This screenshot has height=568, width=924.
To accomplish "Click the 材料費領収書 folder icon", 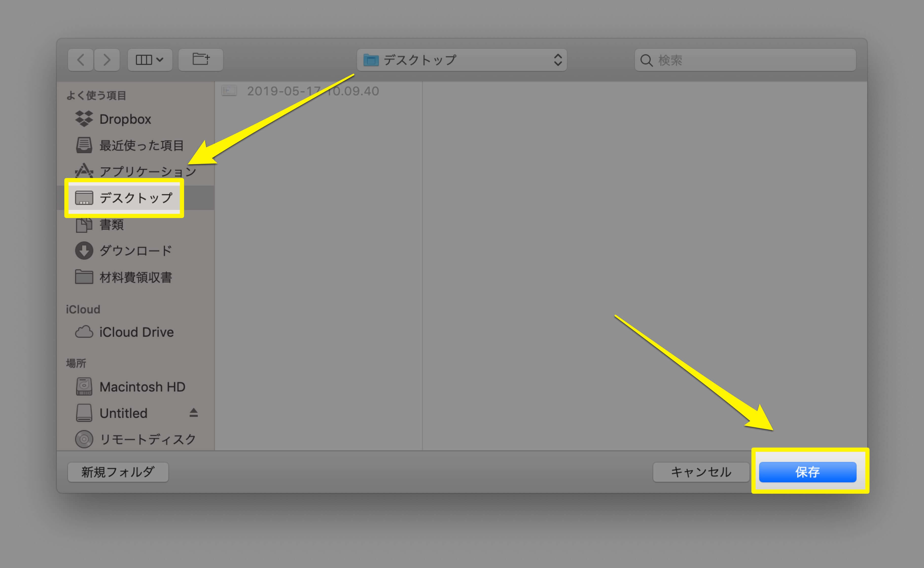I will pyautogui.click(x=84, y=277).
